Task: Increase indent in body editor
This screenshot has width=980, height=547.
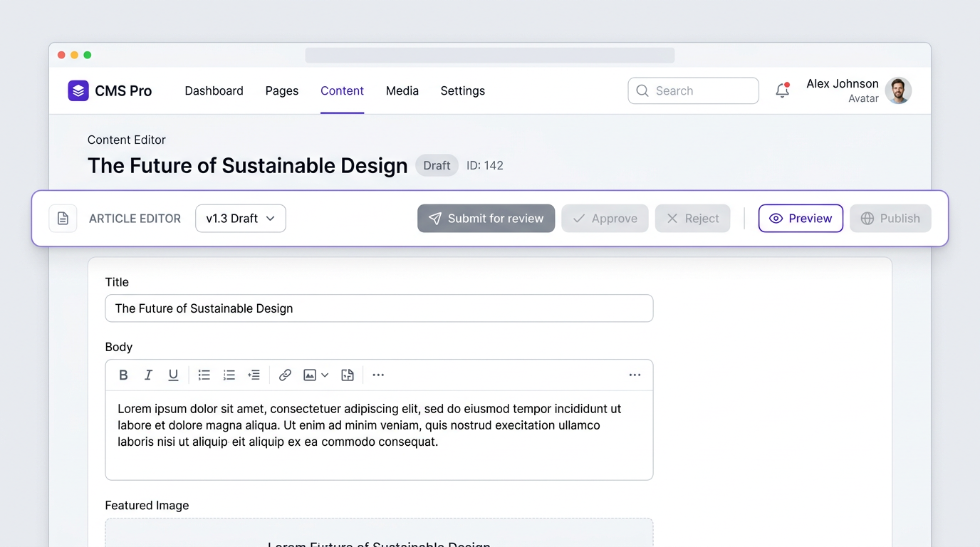Action: (254, 375)
